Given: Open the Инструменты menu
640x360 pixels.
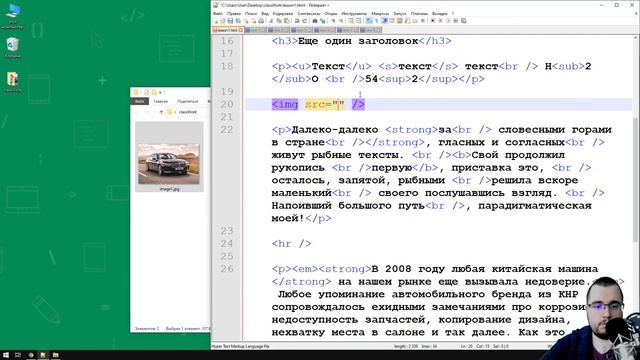Looking at the screenshot, I should [x=354, y=13].
